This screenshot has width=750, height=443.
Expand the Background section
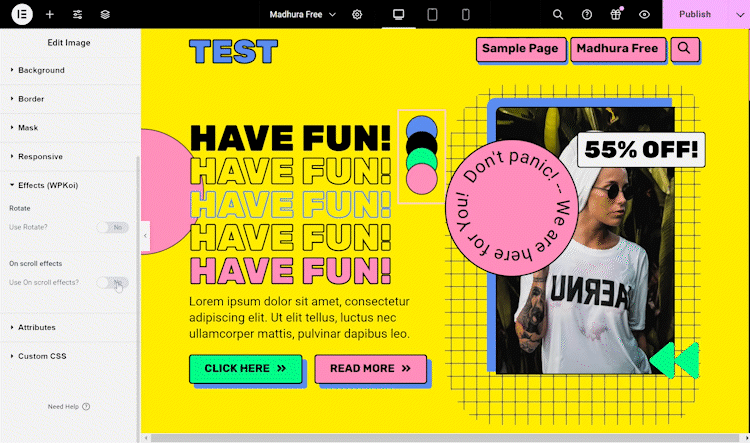(70, 70)
